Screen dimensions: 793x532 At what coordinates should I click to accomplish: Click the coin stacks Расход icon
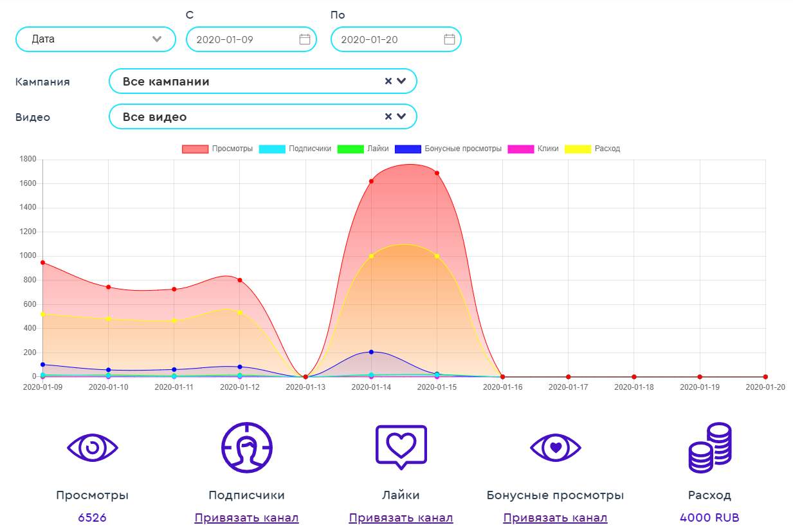tap(709, 447)
